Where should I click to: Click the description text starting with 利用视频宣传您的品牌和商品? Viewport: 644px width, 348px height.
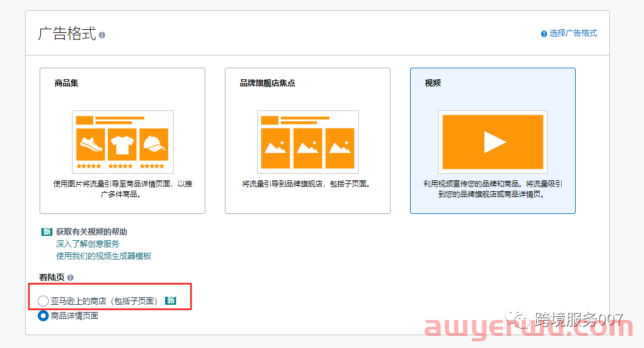coord(493,189)
